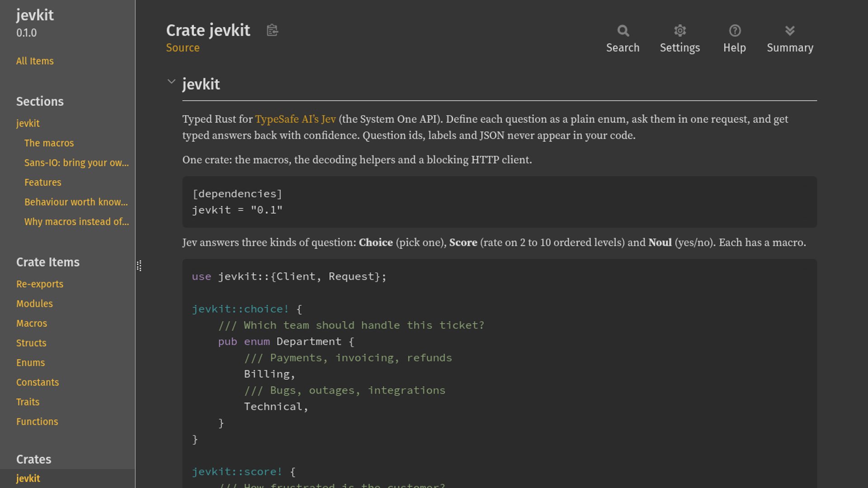Click the 'Billing,' variant text

pos(269,374)
